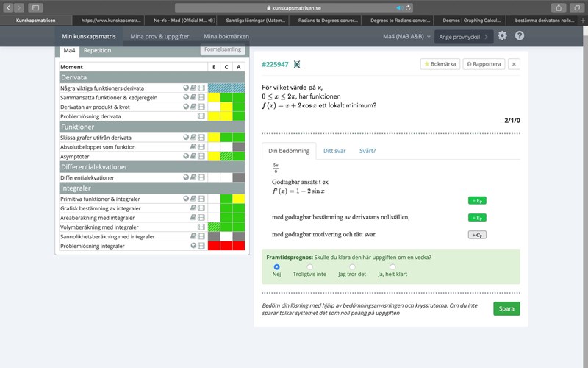
Task: Open book icon for Absolutbeloppet som funktion
Action: (194, 147)
